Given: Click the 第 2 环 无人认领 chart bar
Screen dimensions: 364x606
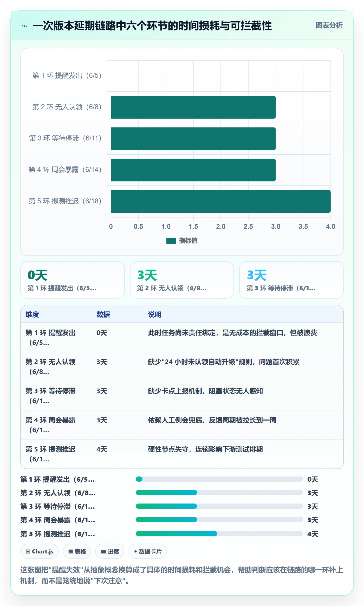Looking at the screenshot, I should [x=193, y=107].
